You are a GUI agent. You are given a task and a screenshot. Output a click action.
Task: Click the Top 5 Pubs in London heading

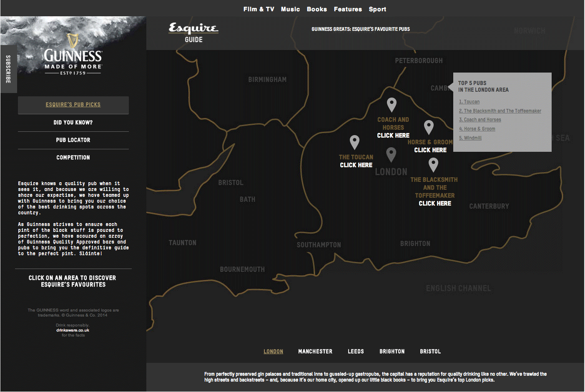point(483,86)
